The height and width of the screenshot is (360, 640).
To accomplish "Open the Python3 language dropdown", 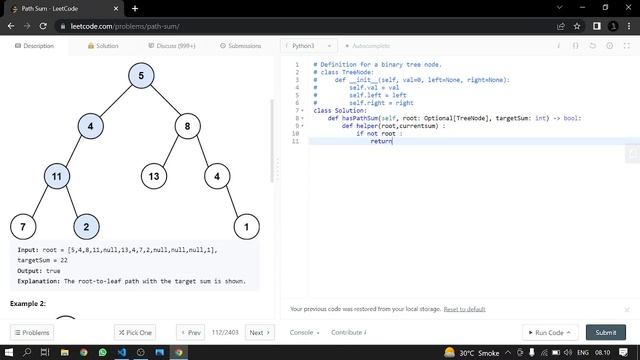I will click(x=309, y=46).
